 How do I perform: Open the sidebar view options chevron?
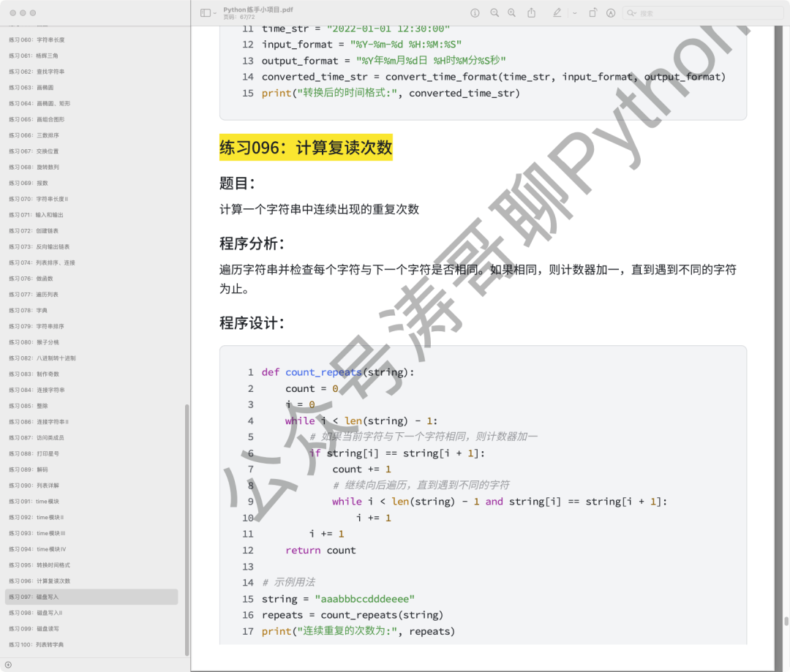tap(215, 13)
